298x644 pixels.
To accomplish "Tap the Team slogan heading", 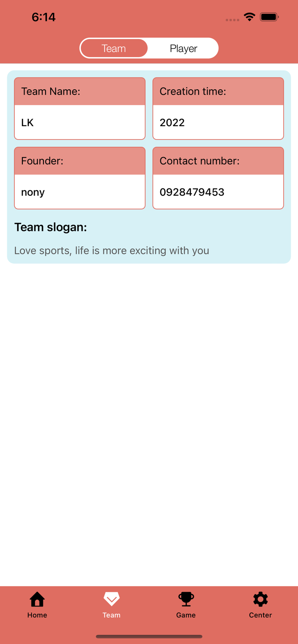I will (x=50, y=227).
